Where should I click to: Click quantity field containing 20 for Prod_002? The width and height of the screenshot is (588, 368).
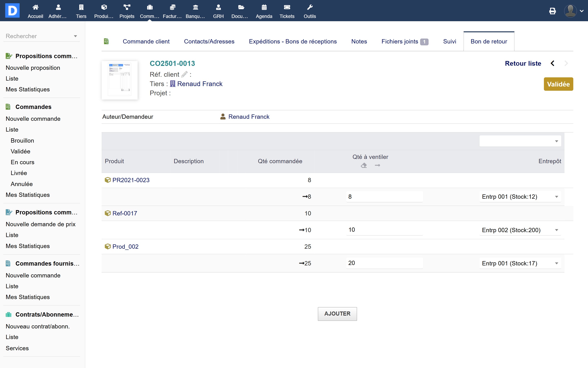point(384,263)
